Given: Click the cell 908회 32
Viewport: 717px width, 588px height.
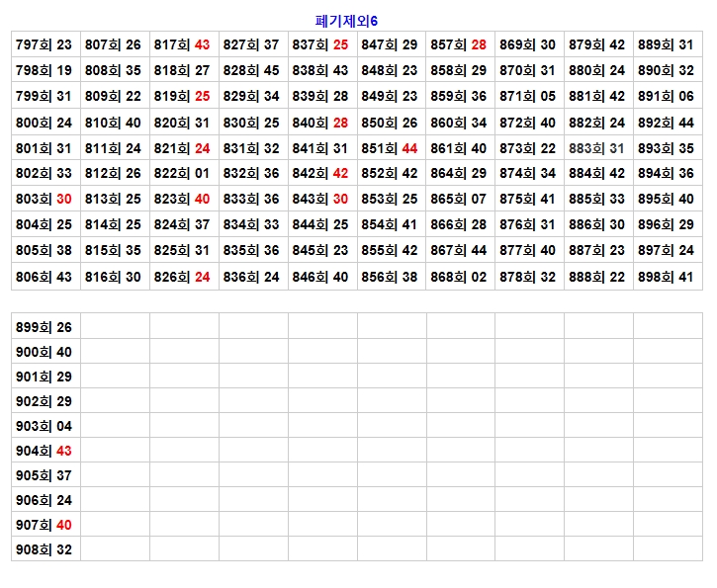Looking at the screenshot, I should coord(45,549).
